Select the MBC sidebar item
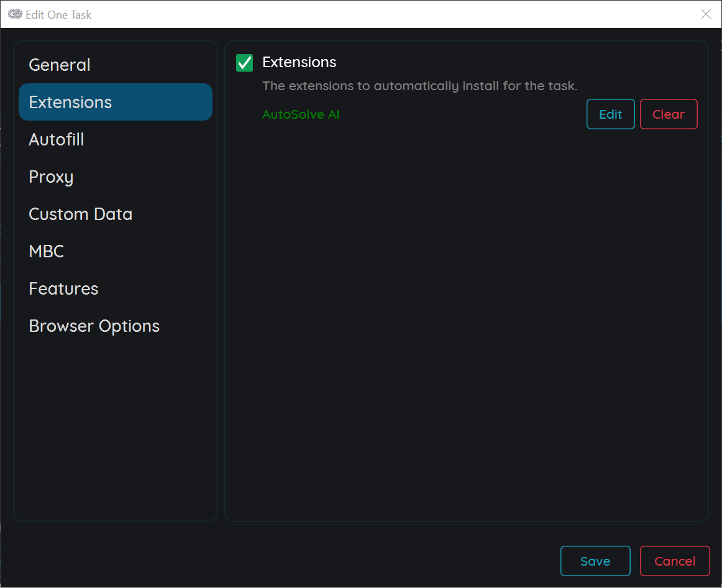 [47, 251]
